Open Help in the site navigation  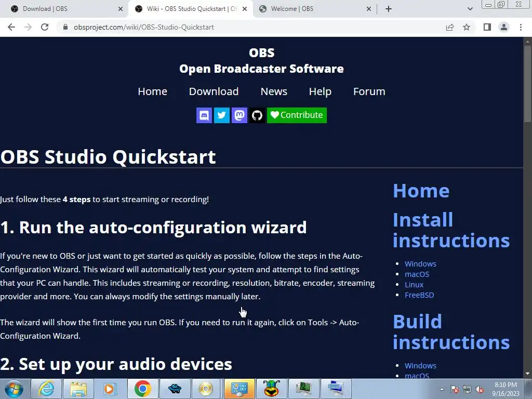pyautogui.click(x=320, y=91)
